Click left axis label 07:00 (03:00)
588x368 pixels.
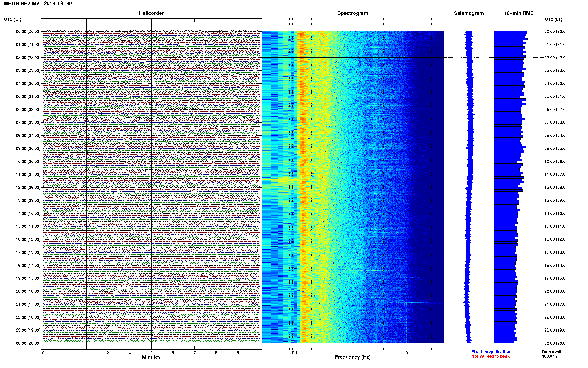(x=28, y=122)
